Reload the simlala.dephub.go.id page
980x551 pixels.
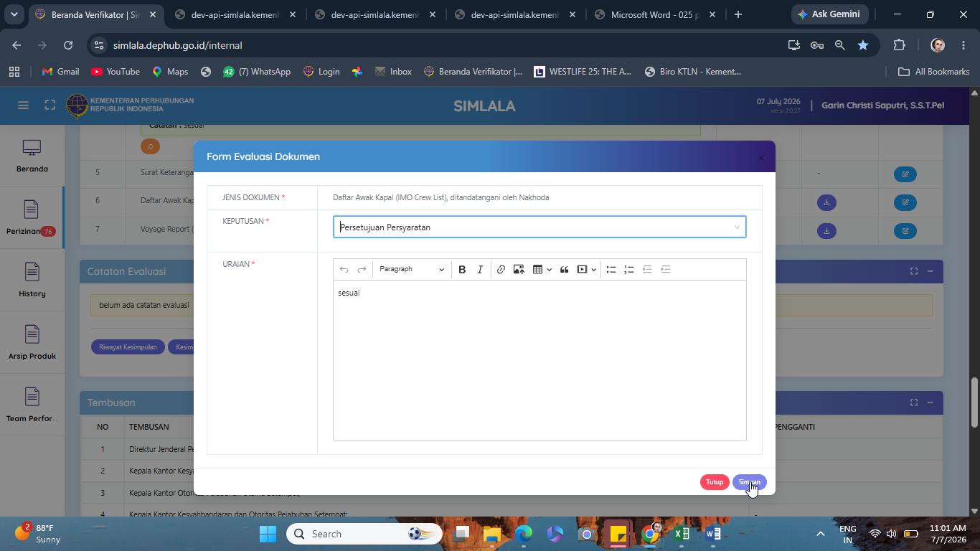click(x=68, y=45)
